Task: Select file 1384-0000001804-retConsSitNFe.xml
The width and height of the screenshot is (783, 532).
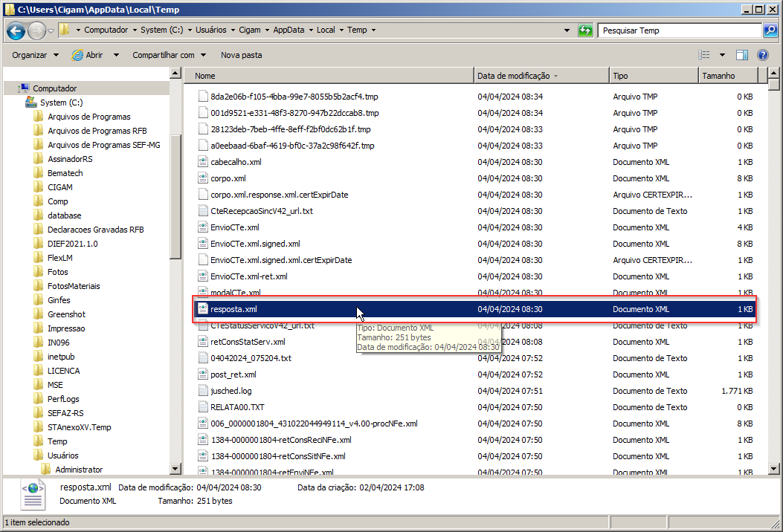Action: coord(278,456)
